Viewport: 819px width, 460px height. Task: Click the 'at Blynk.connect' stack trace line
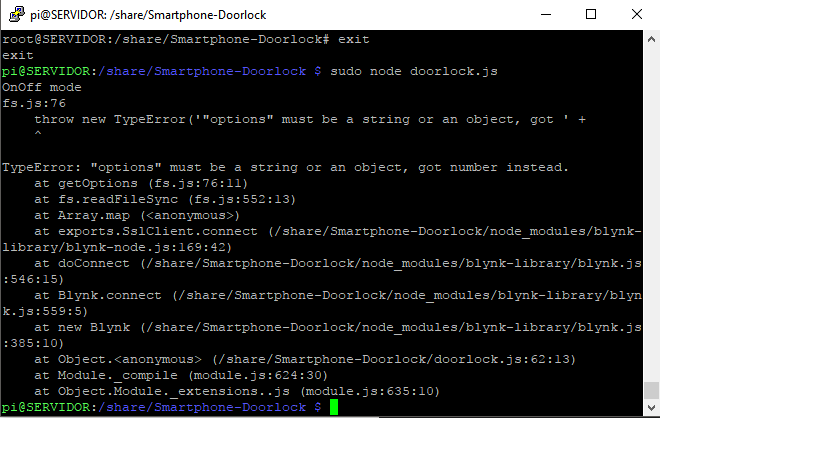pos(338,296)
